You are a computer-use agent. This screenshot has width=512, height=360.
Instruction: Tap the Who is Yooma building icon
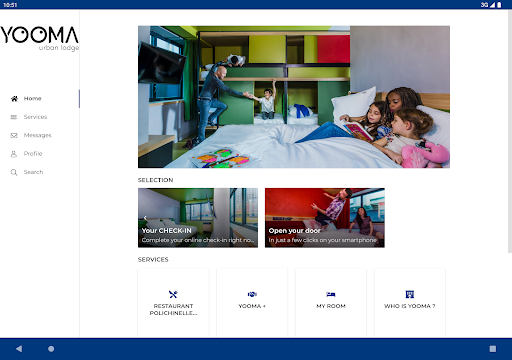(410, 294)
